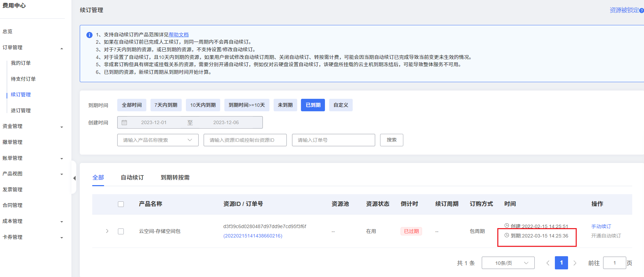Go to the previous page arrow
The height and width of the screenshot is (277, 644).
point(548,263)
